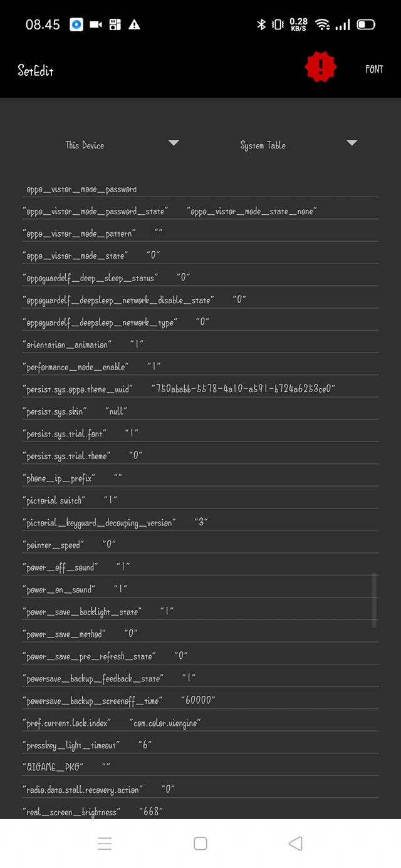Tap the Android home square icon
The width and height of the screenshot is (401, 868).
[200, 843]
